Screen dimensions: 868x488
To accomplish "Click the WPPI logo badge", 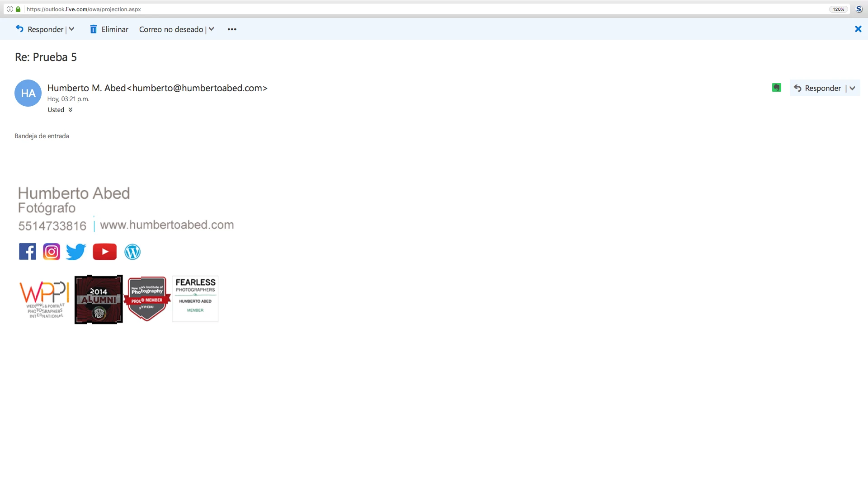I will pyautogui.click(x=44, y=299).
